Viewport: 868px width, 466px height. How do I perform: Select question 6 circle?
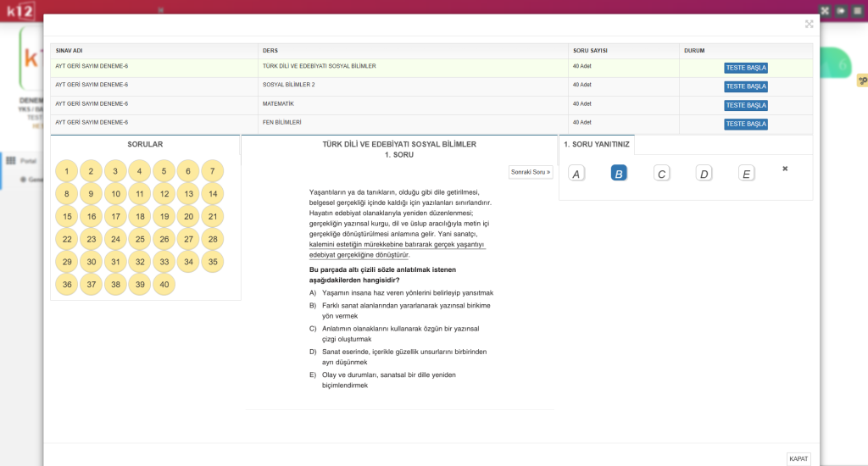click(188, 171)
